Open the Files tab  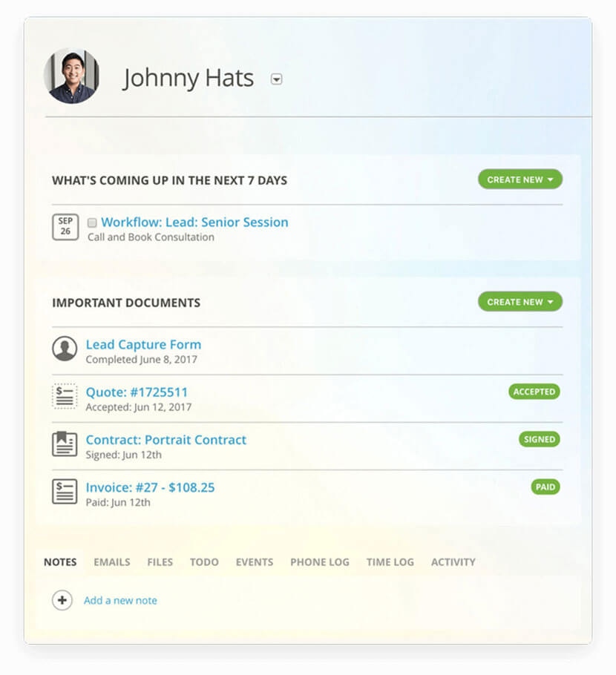(x=160, y=562)
